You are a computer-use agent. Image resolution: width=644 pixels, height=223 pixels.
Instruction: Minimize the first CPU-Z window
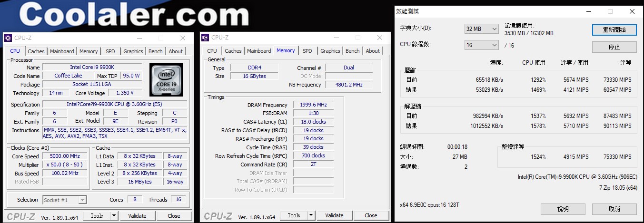pos(139,38)
